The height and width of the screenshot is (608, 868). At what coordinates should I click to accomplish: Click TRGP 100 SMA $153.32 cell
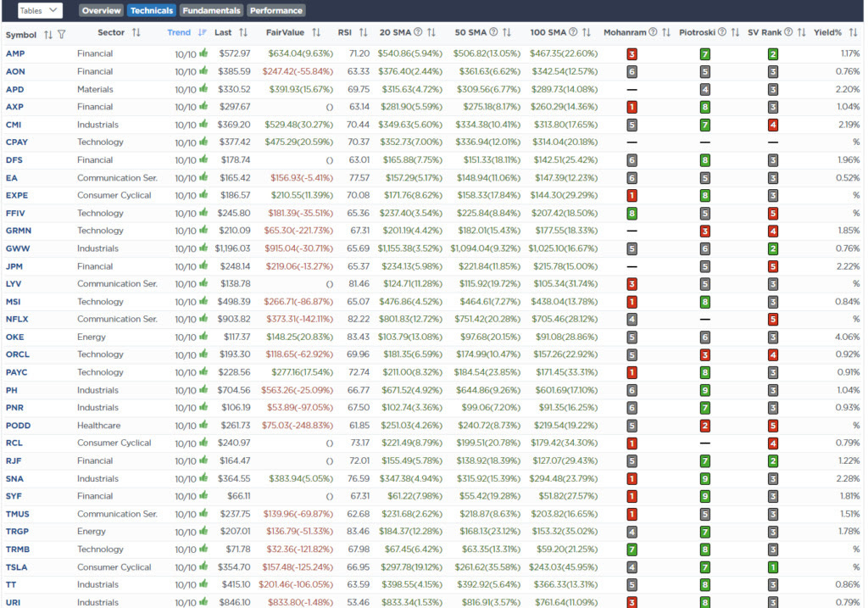tap(565, 532)
